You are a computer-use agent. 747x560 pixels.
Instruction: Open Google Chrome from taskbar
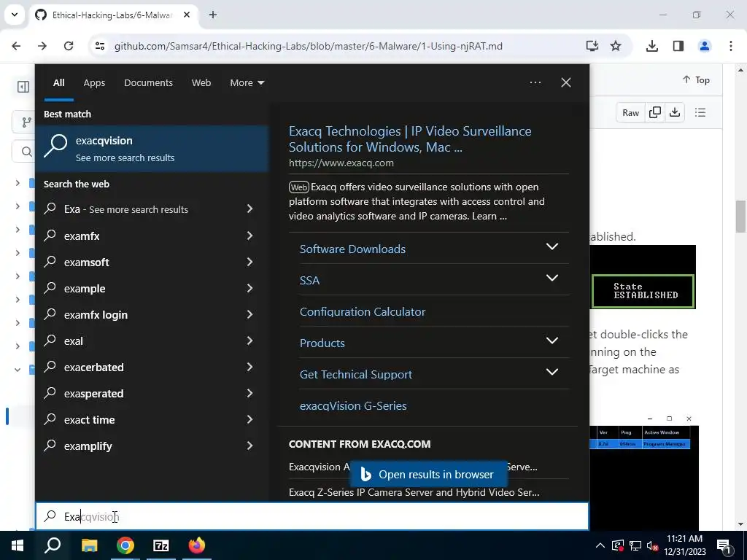click(125, 545)
